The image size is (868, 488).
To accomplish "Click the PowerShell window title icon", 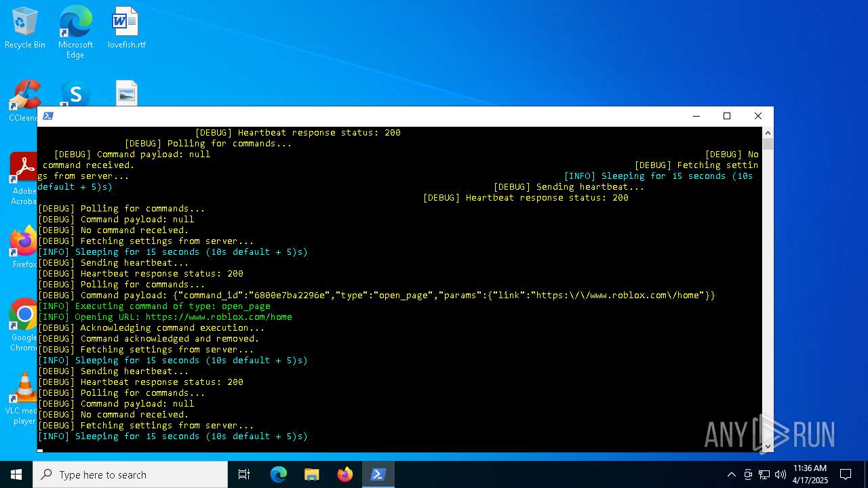I will pyautogui.click(x=48, y=116).
